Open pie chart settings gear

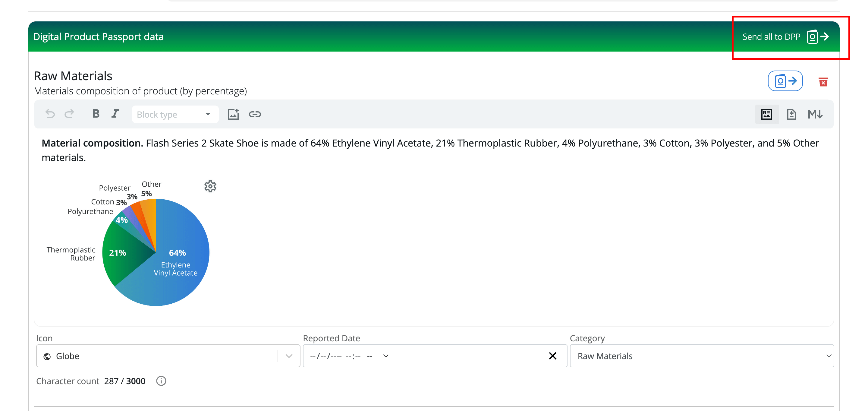pos(210,186)
